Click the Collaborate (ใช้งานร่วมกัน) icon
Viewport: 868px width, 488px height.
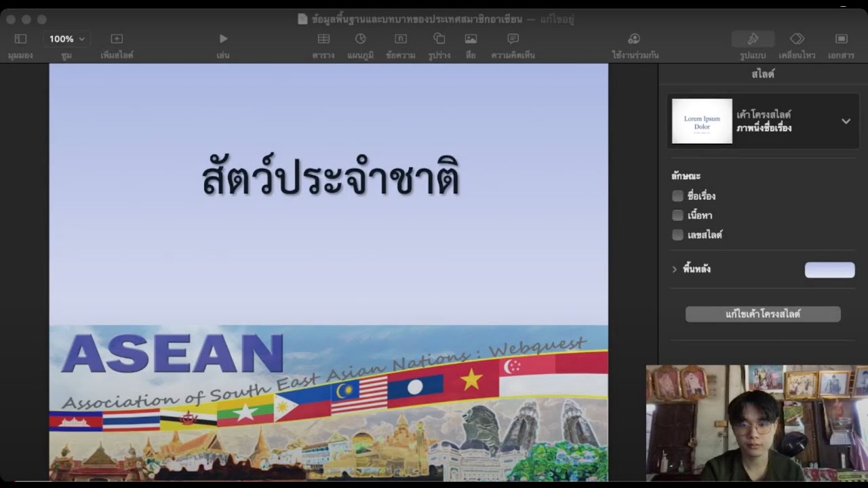point(634,39)
